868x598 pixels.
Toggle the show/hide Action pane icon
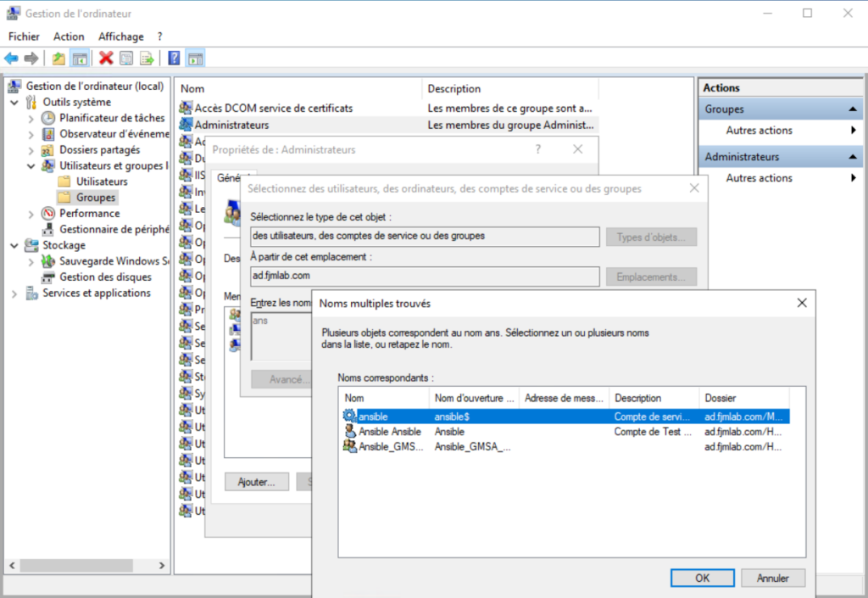(x=195, y=59)
